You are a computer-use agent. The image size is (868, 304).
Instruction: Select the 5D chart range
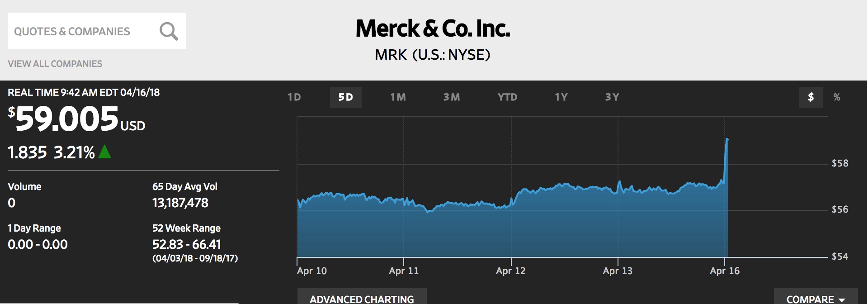[346, 97]
